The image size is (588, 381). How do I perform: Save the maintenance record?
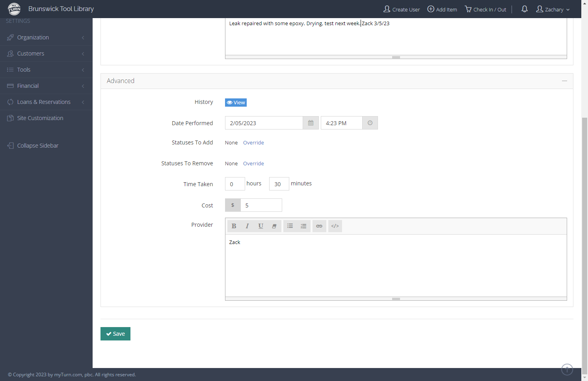(x=115, y=334)
